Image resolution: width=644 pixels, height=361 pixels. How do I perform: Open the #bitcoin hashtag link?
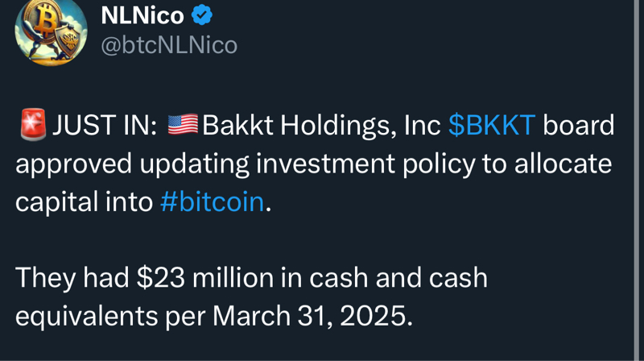point(212,201)
